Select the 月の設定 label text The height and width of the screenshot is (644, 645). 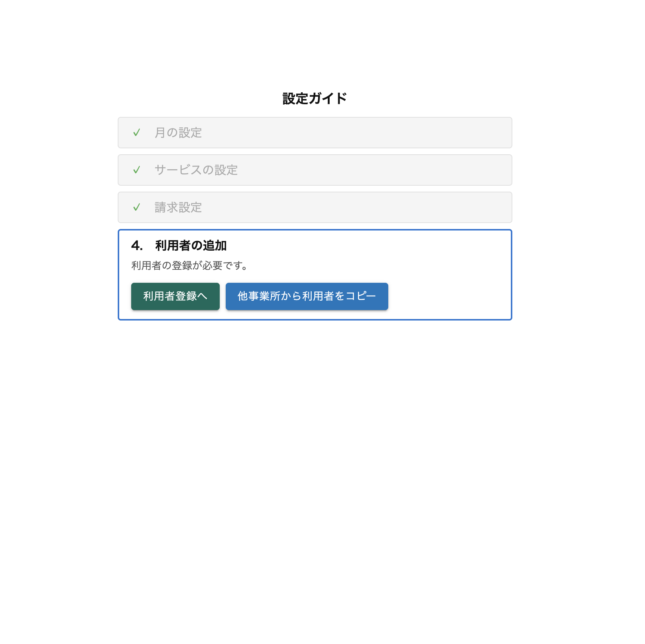tap(178, 133)
